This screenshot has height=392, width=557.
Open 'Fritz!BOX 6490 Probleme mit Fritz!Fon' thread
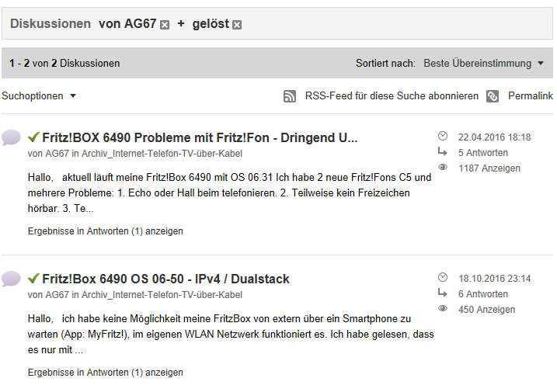[200, 137]
